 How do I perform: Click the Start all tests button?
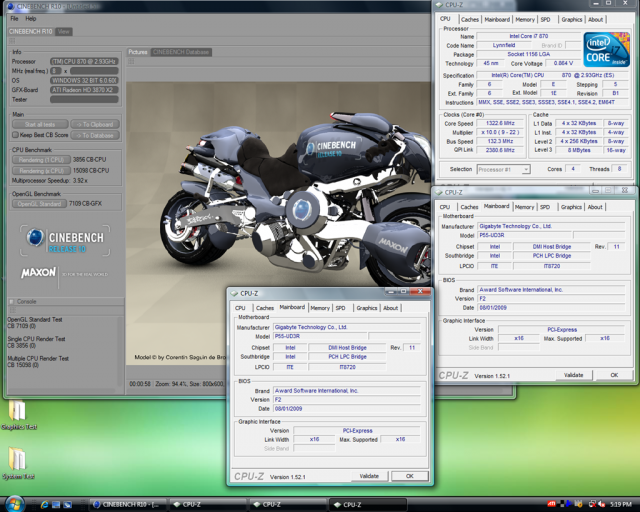(x=40, y=124)
